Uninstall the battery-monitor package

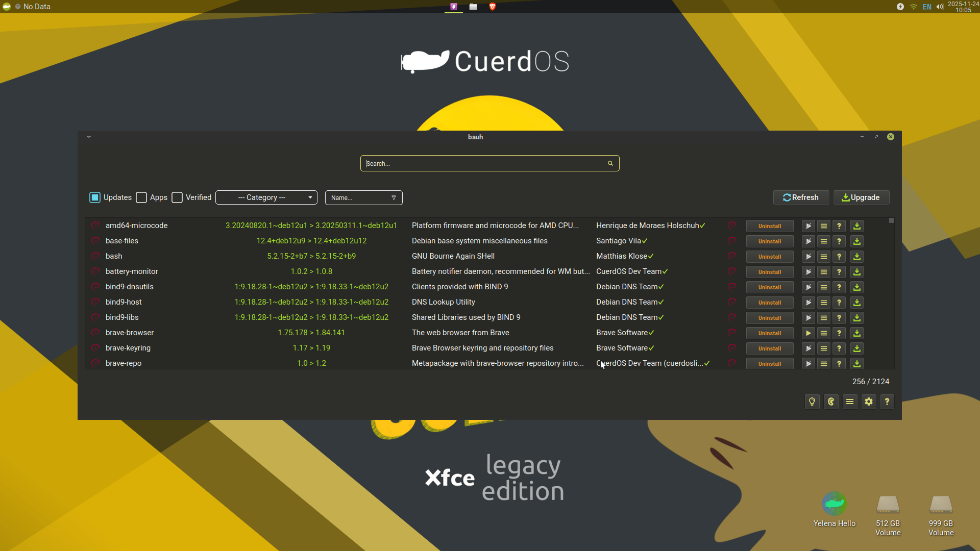pyautogui.click(x=769, y=272)
